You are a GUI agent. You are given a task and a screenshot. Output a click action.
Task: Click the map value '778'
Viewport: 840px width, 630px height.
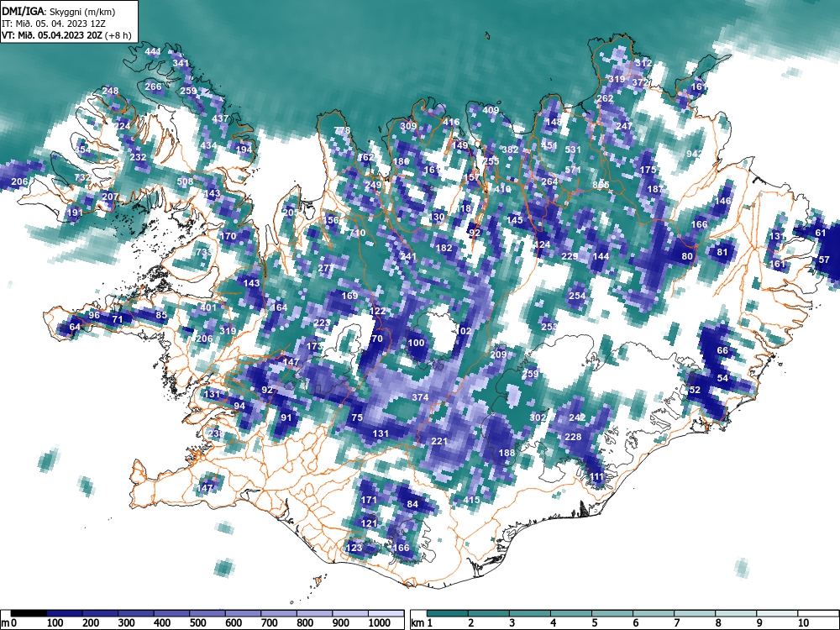342,130
